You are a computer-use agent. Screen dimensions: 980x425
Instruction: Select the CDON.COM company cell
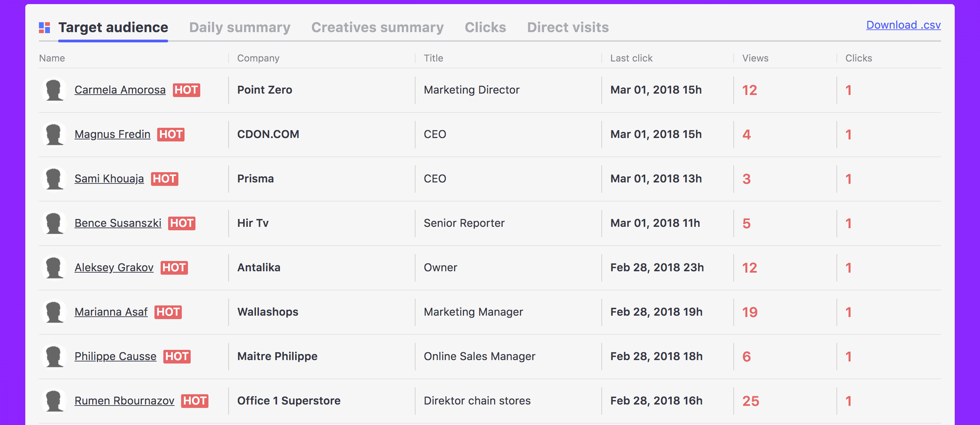point(268,134)
